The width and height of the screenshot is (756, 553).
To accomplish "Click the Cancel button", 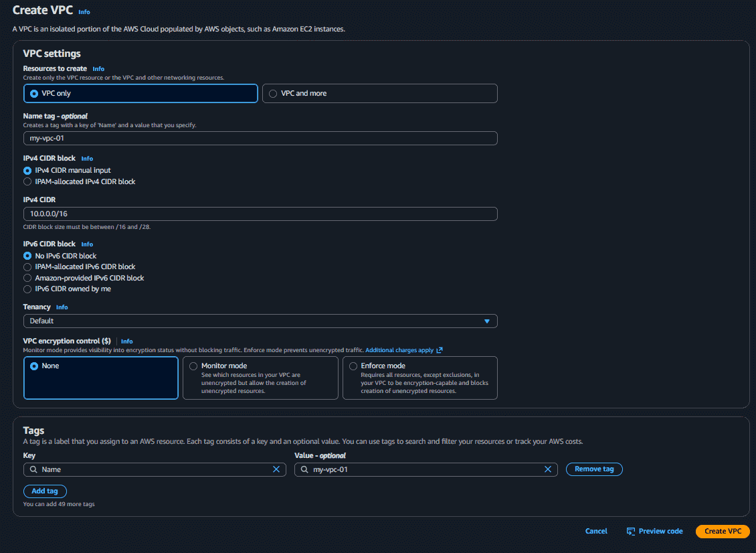I will tap(596, 532).
